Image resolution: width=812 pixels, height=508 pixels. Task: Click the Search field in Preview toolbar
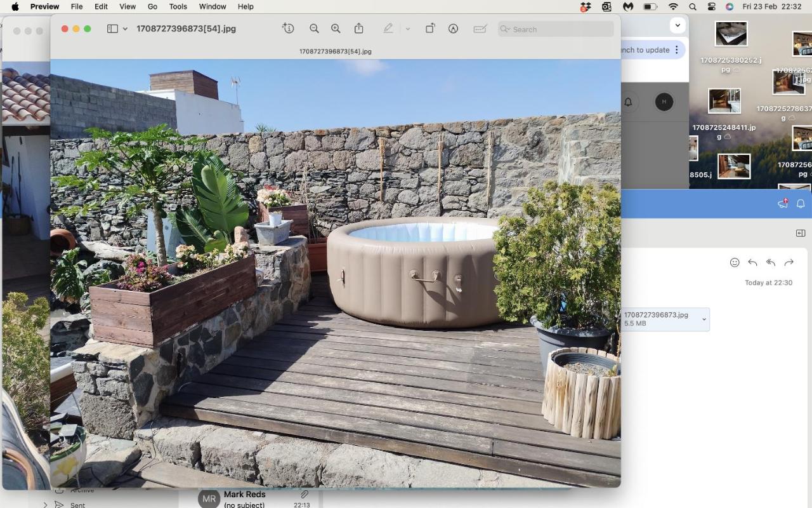[x=556, y=29]
